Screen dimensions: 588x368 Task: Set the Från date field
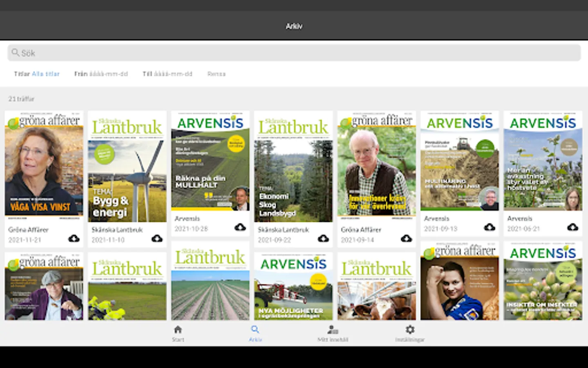(x=101, y=74)
